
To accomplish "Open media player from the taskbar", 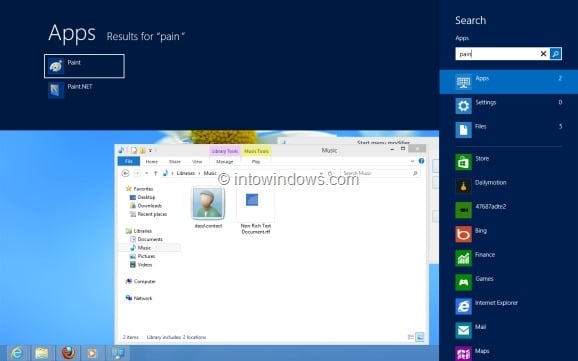I will coord(92,353).
